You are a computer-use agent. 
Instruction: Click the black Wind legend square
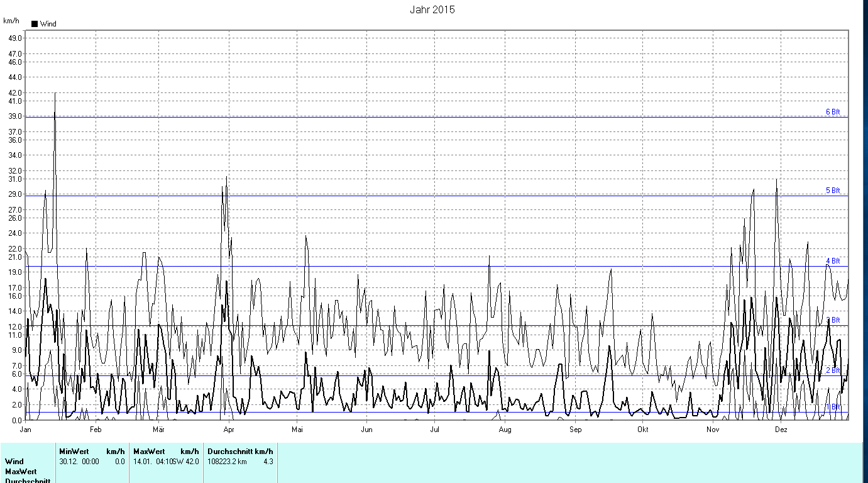(35, 24)
